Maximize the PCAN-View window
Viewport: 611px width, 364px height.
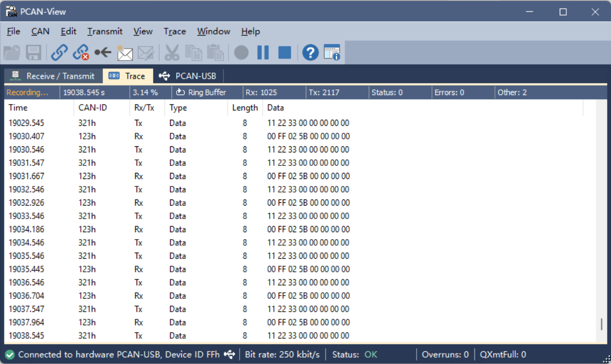563,12
